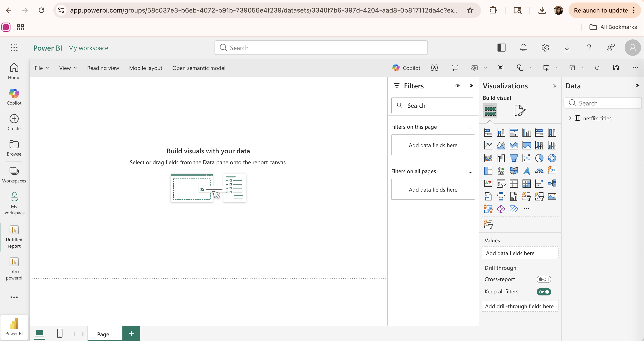
Task: Select the donut chart visualization
Action: 552,158
